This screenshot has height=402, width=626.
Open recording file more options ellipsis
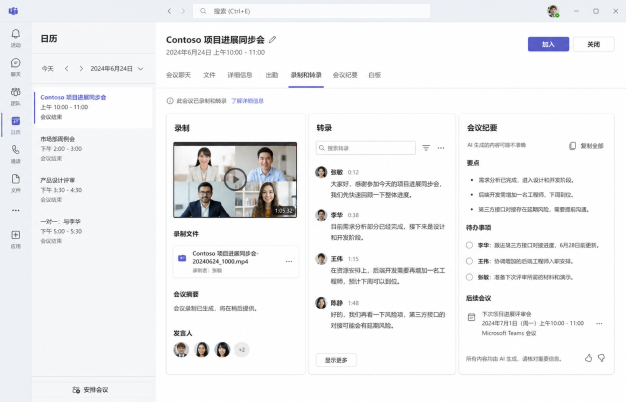289,261
